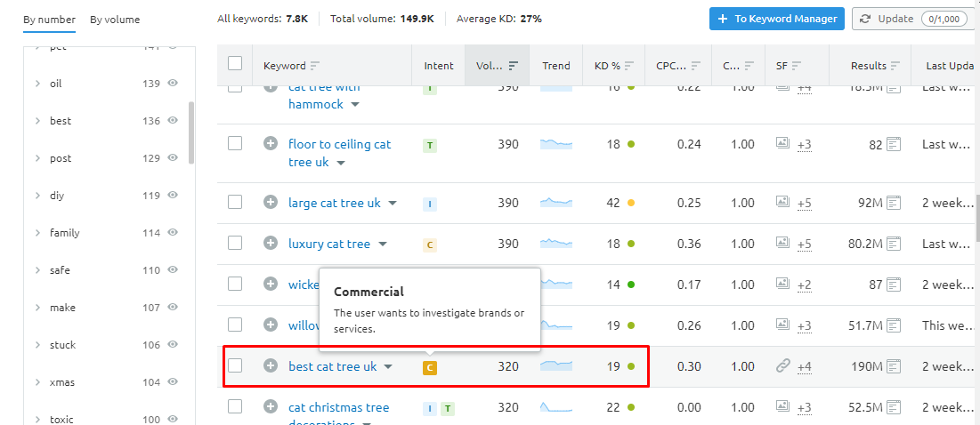Open 'best cat tree uk' keyword link
The width and height of the screenshot is (980, 425).
(333, 366)
